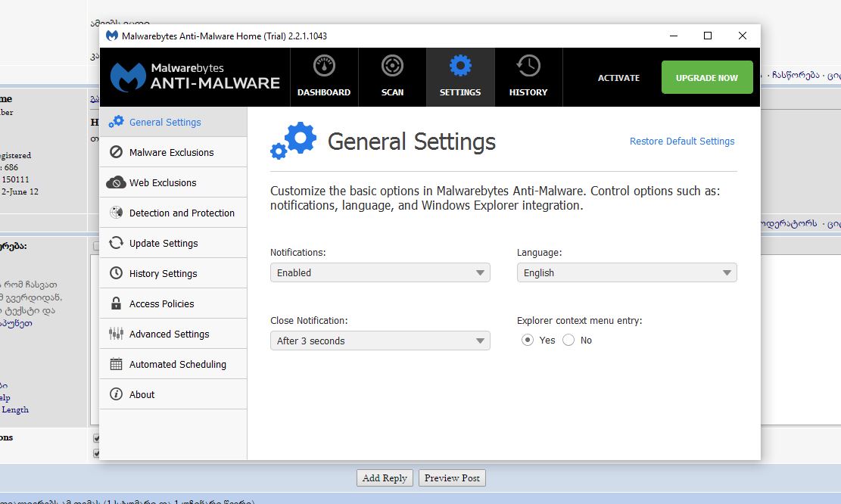The height and width of the screenshot is (504, 841).
Task: Open the History clock icon
Action: pos(528,66)
